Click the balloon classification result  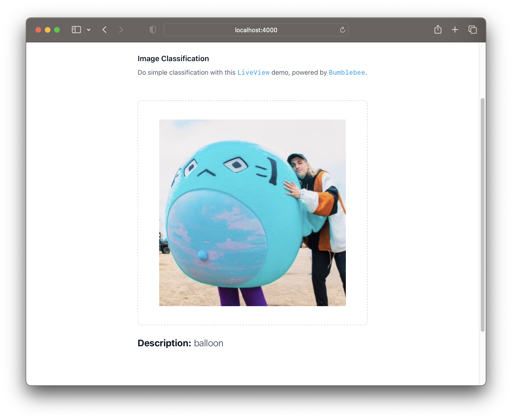tap(208, 343)
